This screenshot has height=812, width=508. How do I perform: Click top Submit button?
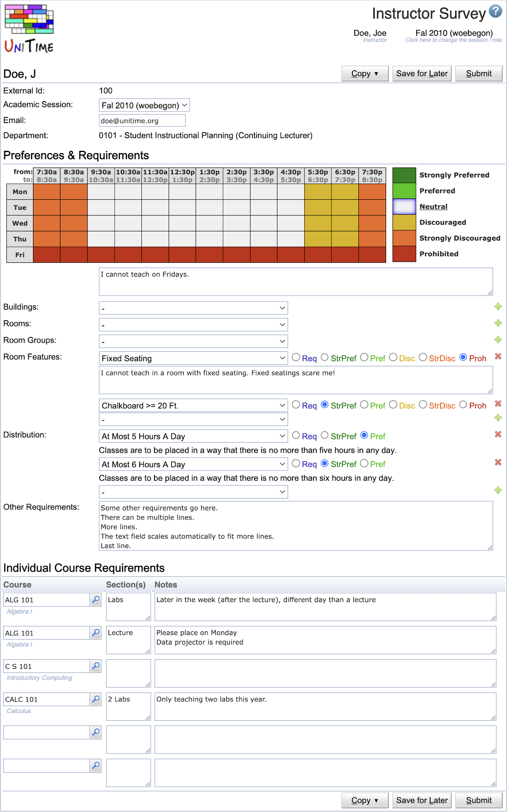[479, 73]
